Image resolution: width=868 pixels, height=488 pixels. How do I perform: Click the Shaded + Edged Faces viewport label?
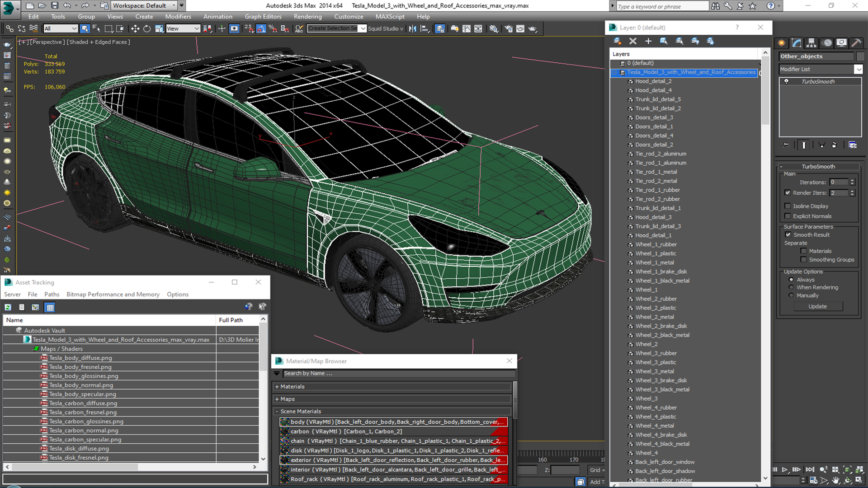click(x=98, y=42)
